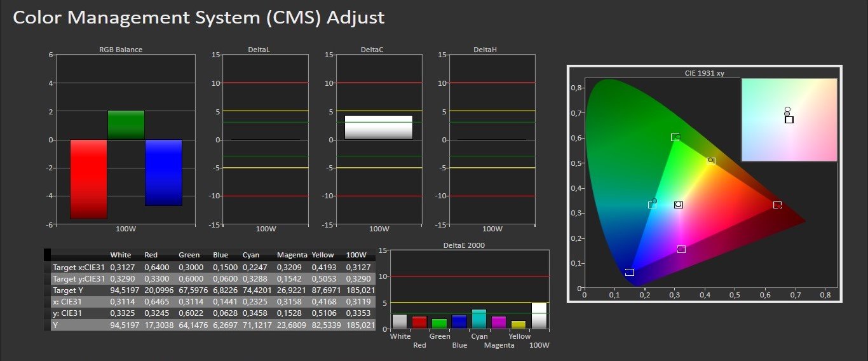Click the green bar in RGB Balance
Image resolution: width=868 pixels, height=361 pixels.
click(x=126, y=125)
